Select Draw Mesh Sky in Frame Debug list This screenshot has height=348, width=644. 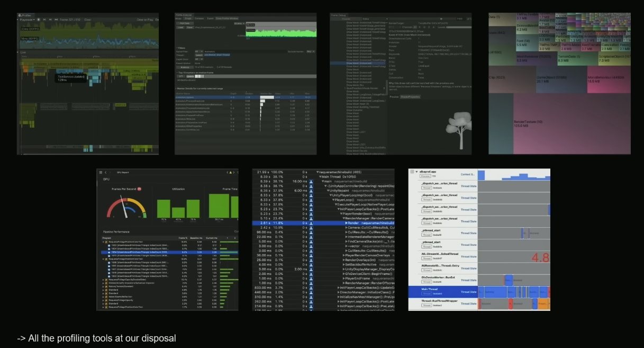point(355,85)
